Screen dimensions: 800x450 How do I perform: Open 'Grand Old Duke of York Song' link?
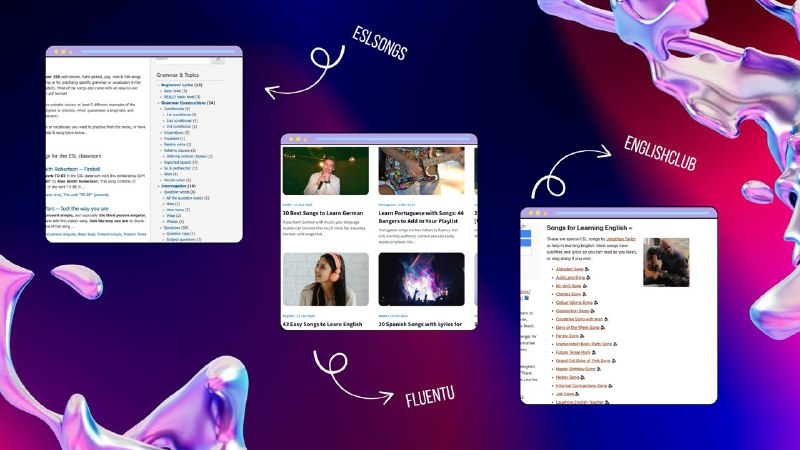[583, 361]
